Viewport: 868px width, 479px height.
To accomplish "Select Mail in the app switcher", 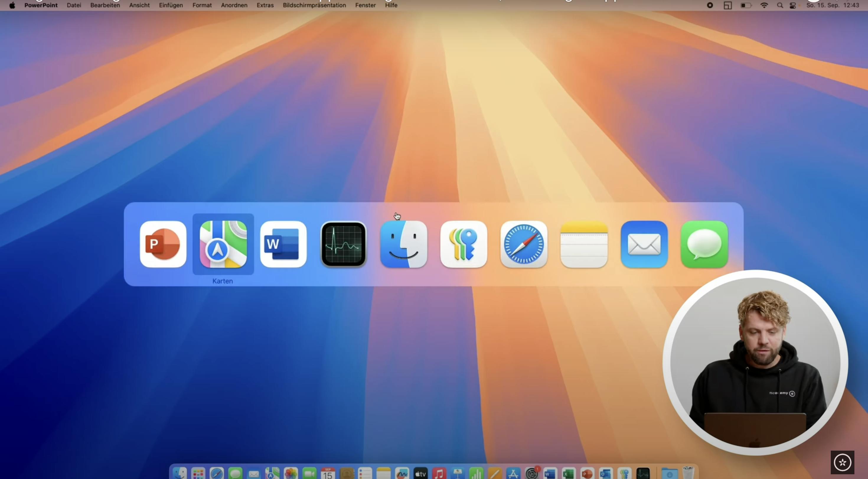I will [x=644, y=244].
